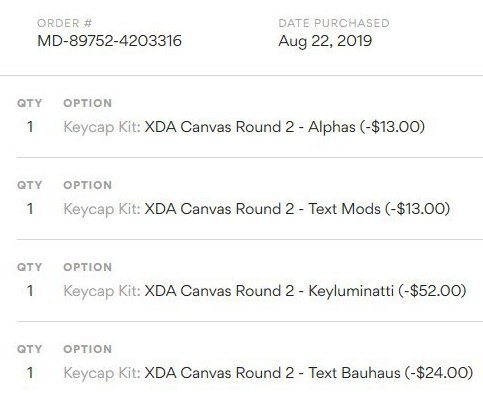Open the Text Bauhaus keycap kit option
This screenshot has height=393, width=483.
tap(268, 373)
